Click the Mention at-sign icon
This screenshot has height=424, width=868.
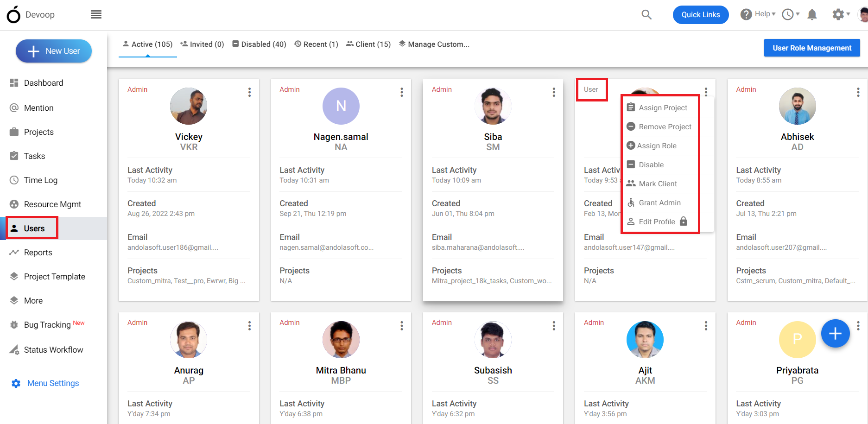tap(14, 108)
